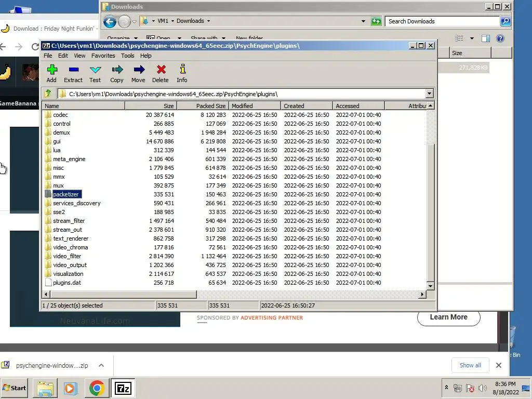Expand the VM1 breadcrumb arrow

(172, 21)
